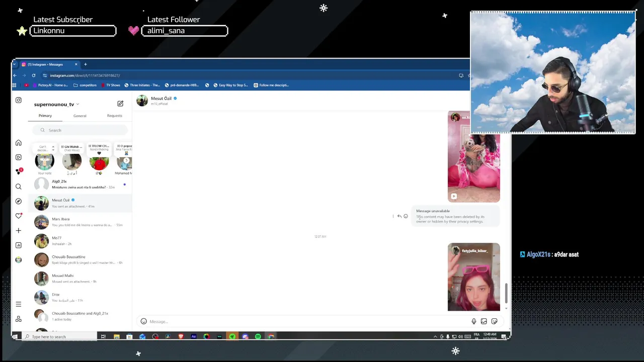Open the Meta apps icon at sidebar bottom
This screenshot has height=362, width=644.
coord(19,319)
